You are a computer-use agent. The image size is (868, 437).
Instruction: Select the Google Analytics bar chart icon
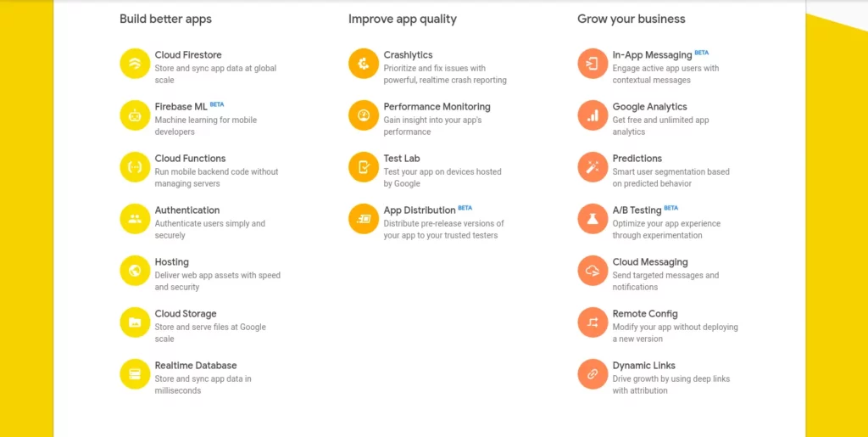click(x=593, y=115)
